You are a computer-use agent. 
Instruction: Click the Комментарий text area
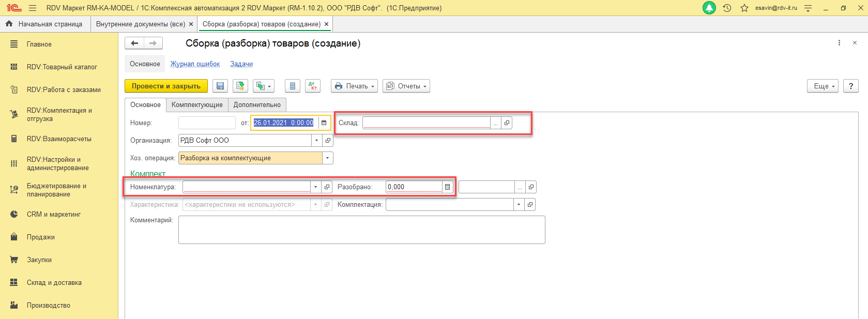pyautogui.click(x=362, y=230)
